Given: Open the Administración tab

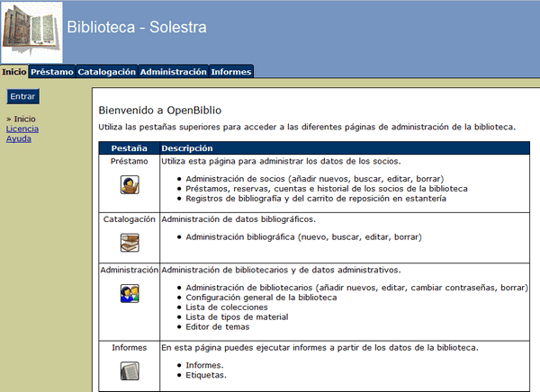Looking at the screenshot, I should point(173,72).
